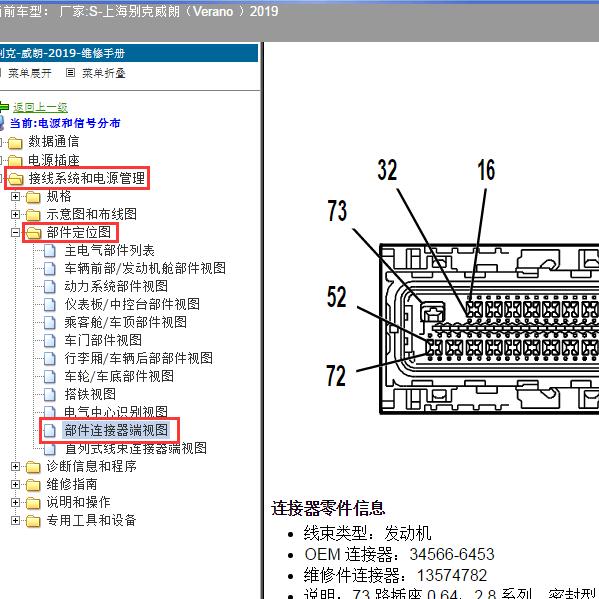Image resolution: width=599 pixels, height=599 pixels.
Task: Click the vehicle model header text
Action: (139, 11)
